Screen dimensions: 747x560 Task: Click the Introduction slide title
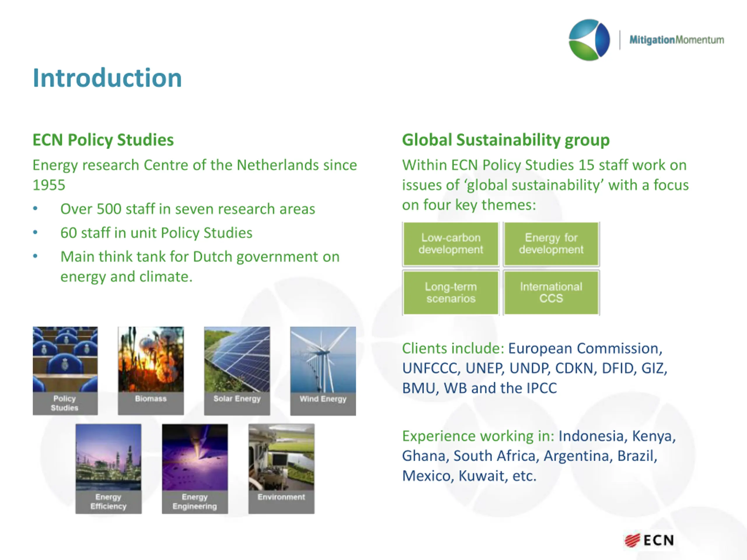click(107, 78)
